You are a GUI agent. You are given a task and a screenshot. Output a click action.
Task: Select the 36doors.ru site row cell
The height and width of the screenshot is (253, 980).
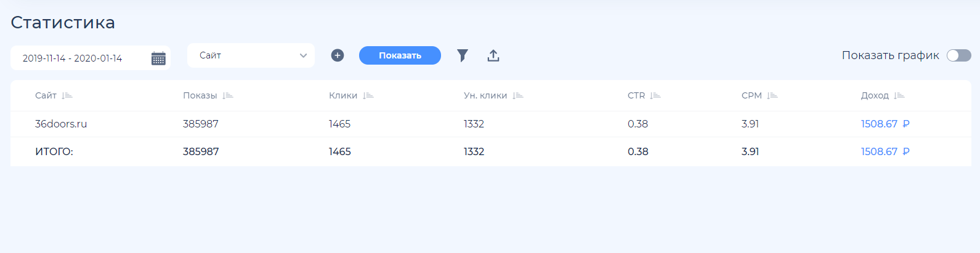(61, 124)
